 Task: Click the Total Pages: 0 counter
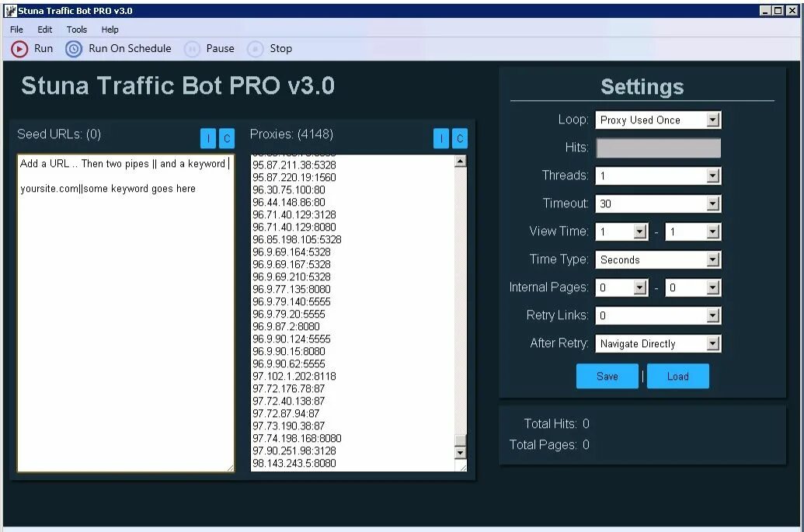point(549,444)
